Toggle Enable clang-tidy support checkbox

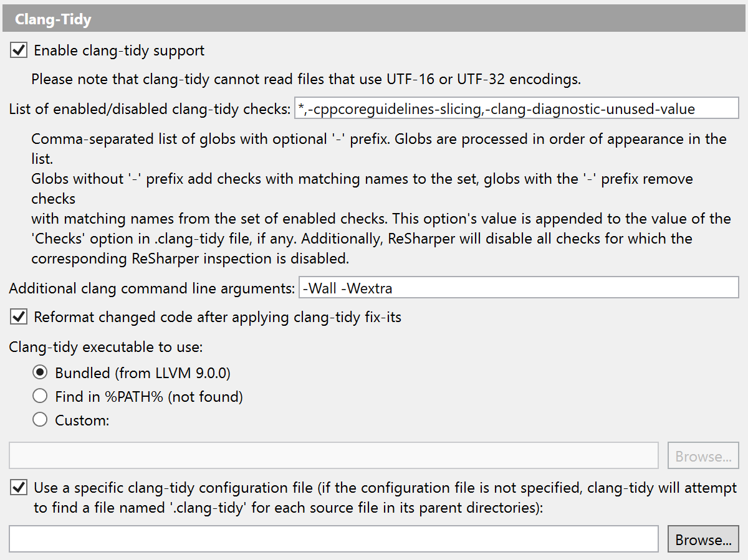coord(19,50)
